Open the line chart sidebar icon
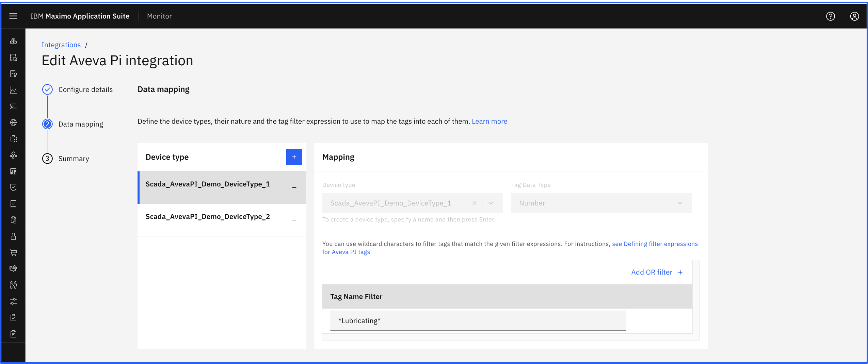 click(13, 90)
